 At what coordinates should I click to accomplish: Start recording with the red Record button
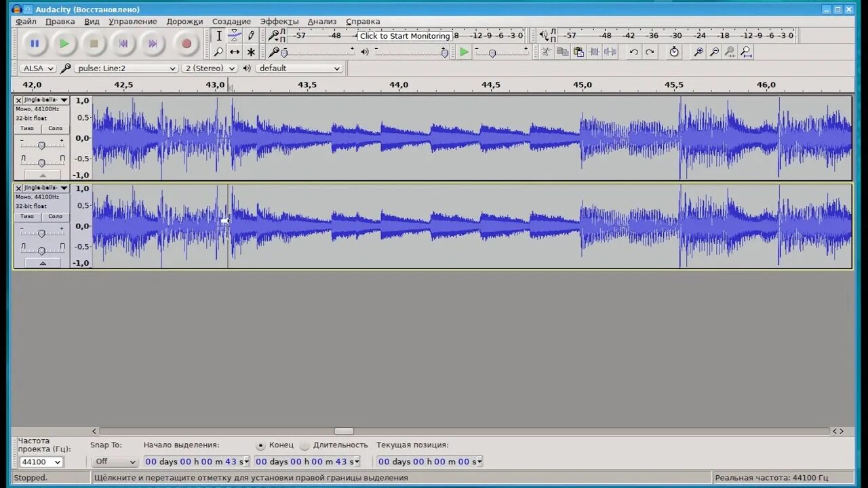186,44
